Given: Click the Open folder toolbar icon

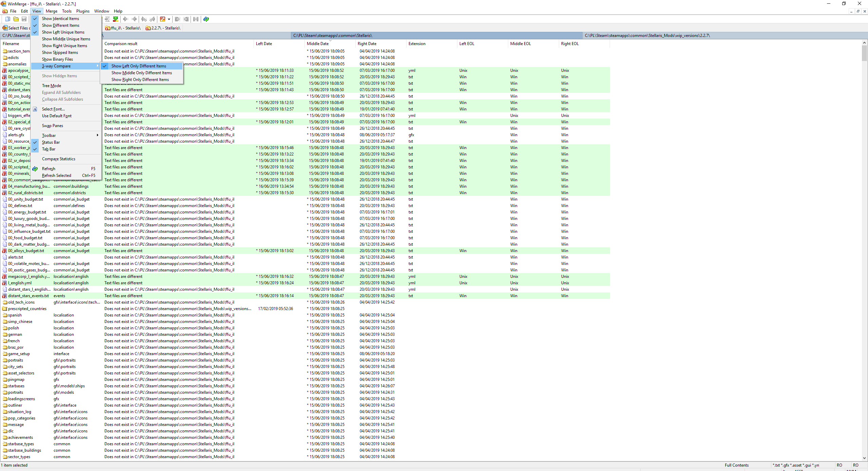Looking at the screenshot, I should point(16,19).
